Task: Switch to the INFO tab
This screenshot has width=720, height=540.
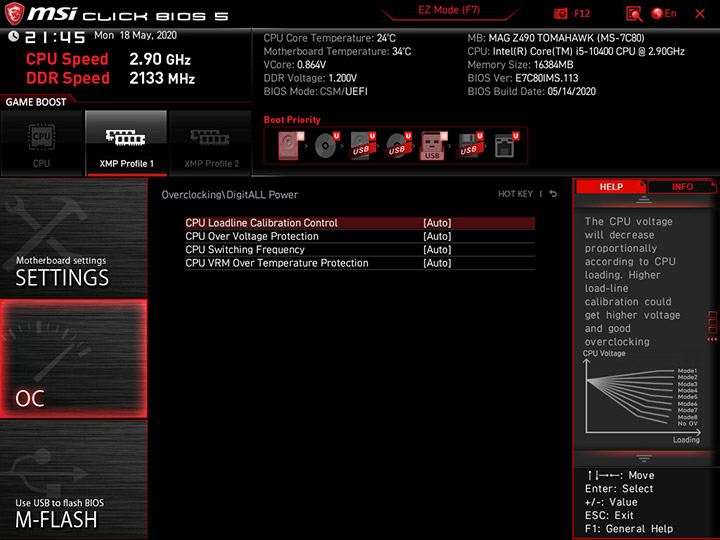Action: click(x=682, y=186)
